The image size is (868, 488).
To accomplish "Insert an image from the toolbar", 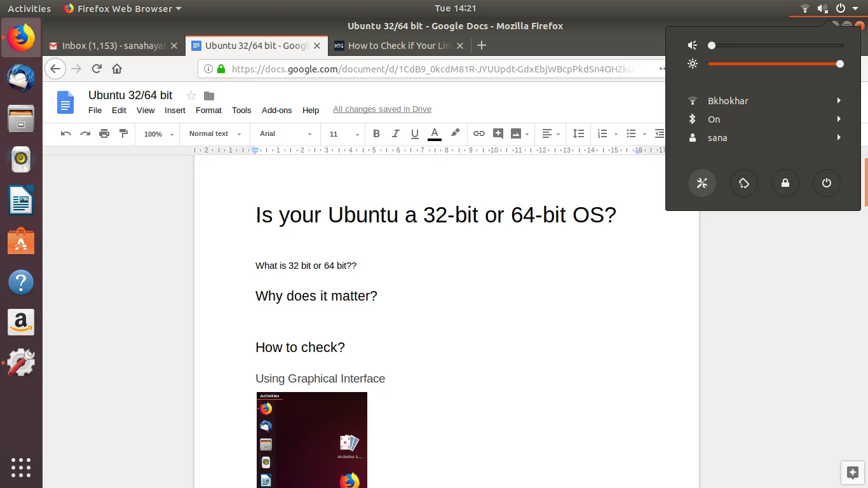I will (516, 133).
